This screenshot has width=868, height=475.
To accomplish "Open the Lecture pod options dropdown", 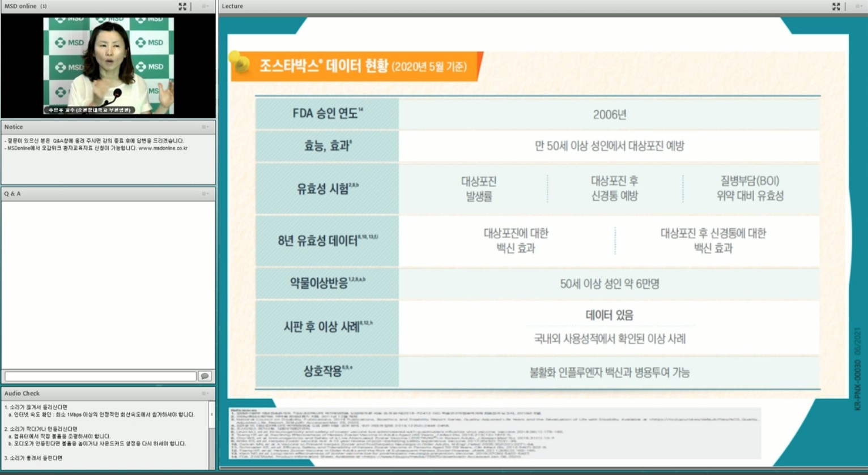I will tap(858, 6).
